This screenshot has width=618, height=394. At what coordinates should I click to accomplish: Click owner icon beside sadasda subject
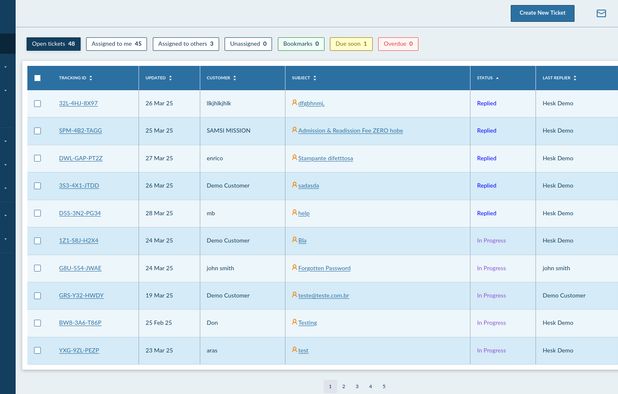tap(294, 185)
